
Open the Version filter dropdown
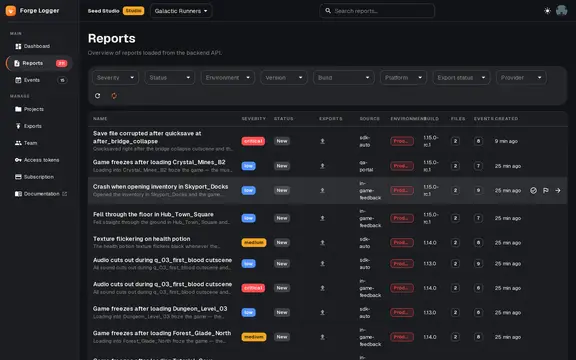tap(284, 78)
